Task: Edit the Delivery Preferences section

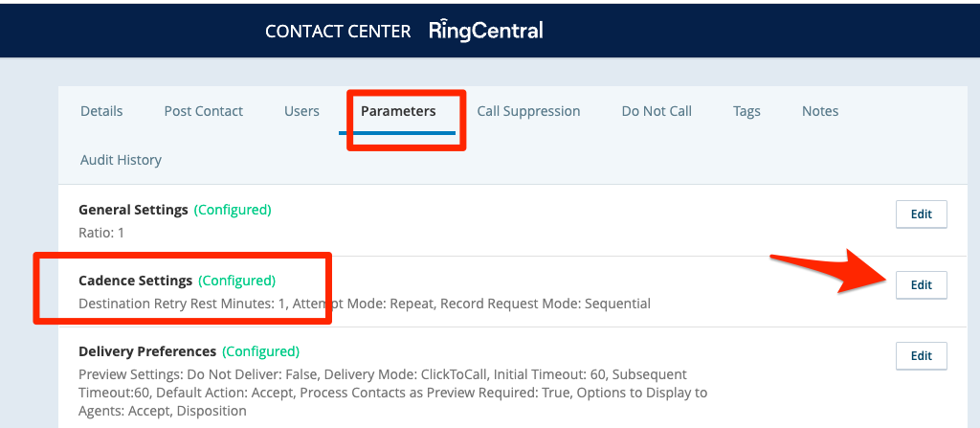Action: point(921,355)
